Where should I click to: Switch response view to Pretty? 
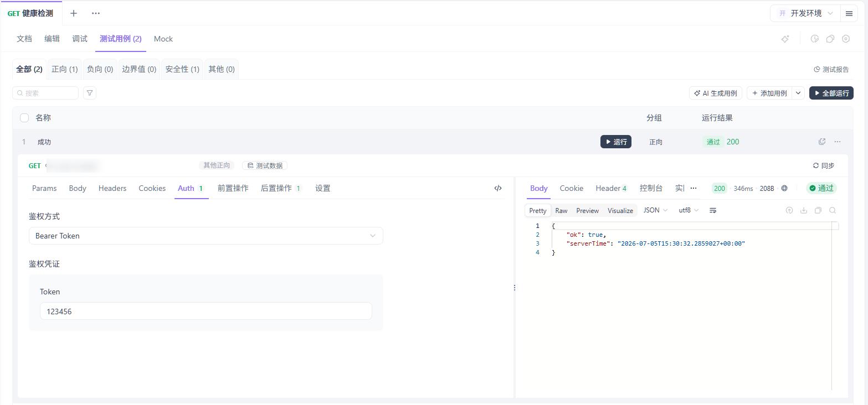pyautogui.click(x=538, y=210)
